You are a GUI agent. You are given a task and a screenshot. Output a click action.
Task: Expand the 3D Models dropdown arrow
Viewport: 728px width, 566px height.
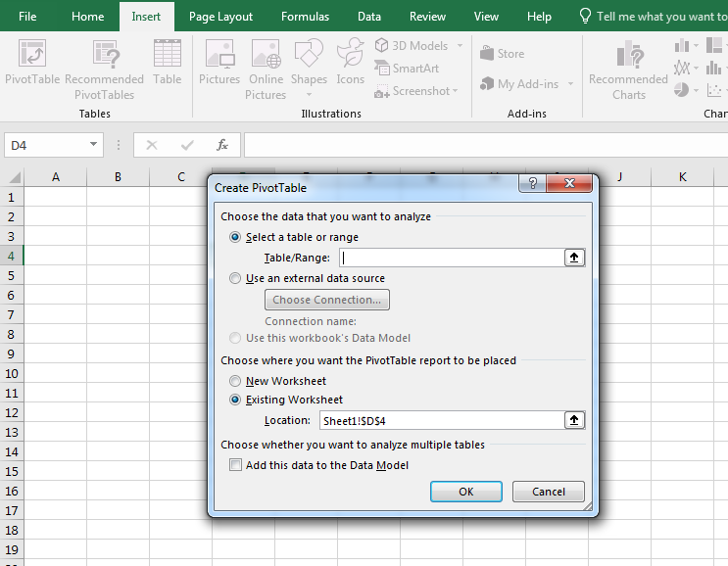point(460,45)
